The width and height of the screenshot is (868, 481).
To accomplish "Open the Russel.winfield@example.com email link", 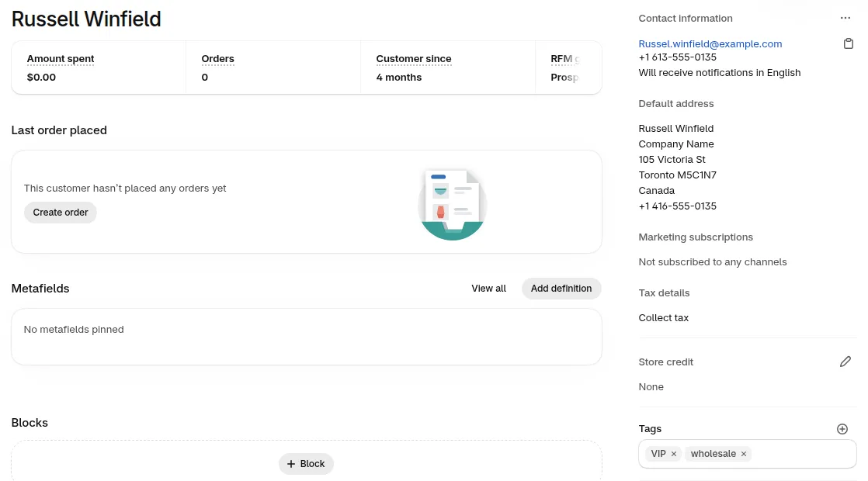I will [710, 43].
